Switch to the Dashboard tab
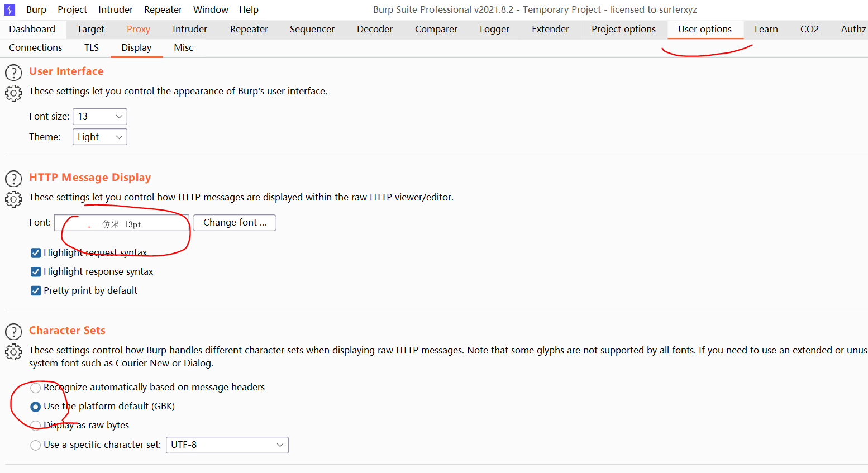Viewport: 868px width, 473px height. pos(32,29)
